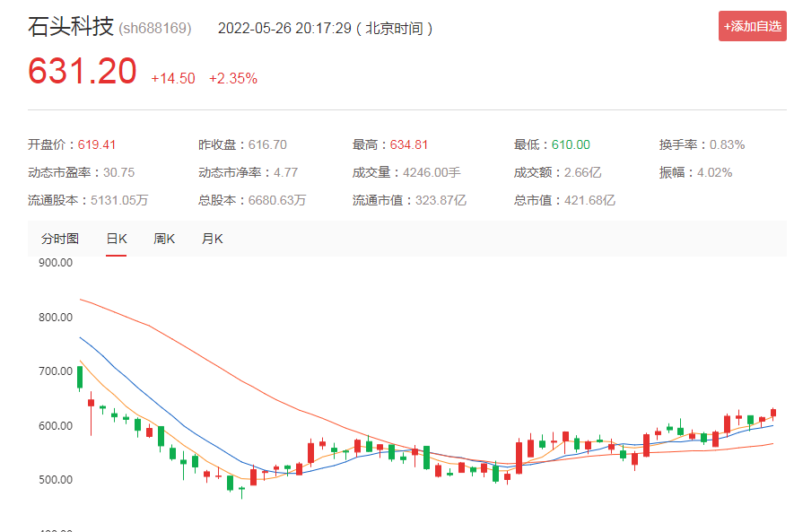Click the 总股本 value 6680.63万

click(x=277, y=200)
